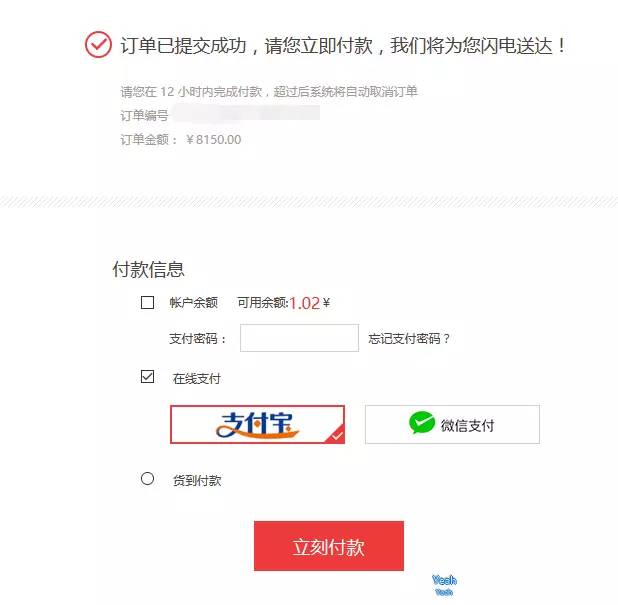Click the Alipay 支付宝 logo
This screenshot has height=605, width=618.
coord(257,425)
